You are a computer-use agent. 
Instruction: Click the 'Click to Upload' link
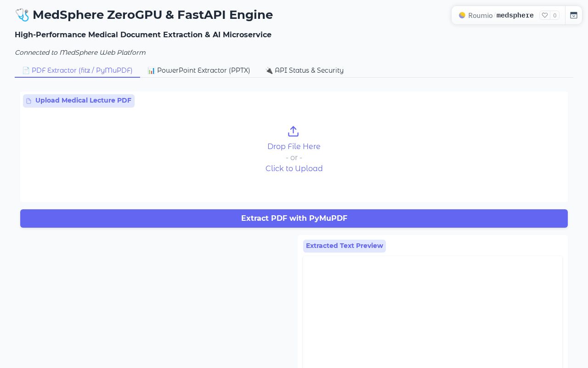pos(294,168)
